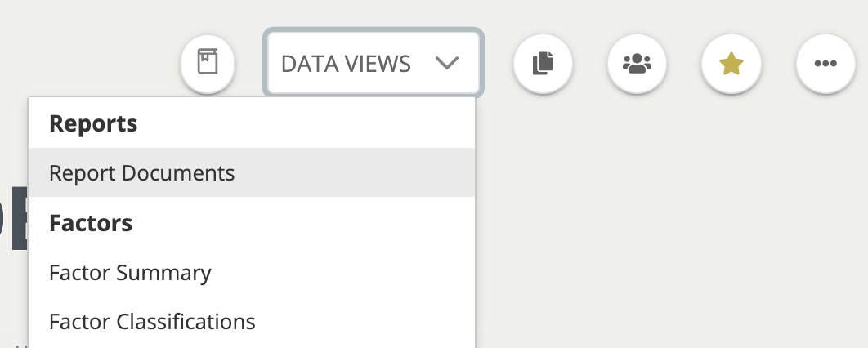Duplicate using the stacked pages icon
Image resolution: width=868 pixels, height=348 pixels.
click(543, 63)
